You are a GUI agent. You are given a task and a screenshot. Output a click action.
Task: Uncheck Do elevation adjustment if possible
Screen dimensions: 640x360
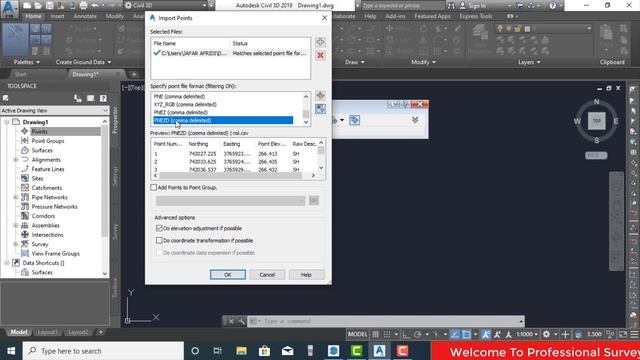tap(159, 228)
